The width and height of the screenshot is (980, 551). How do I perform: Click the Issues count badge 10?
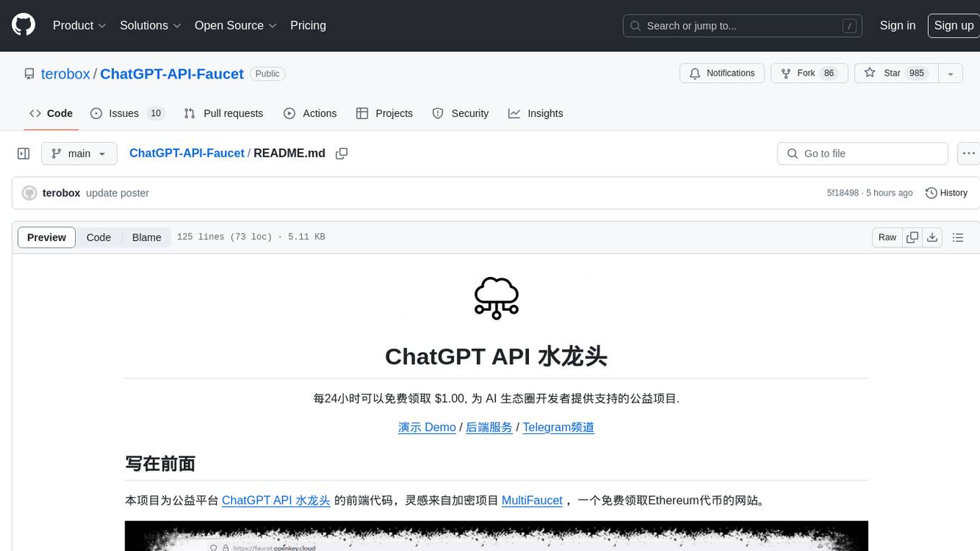pyautogui.click(x=156, y=113)
